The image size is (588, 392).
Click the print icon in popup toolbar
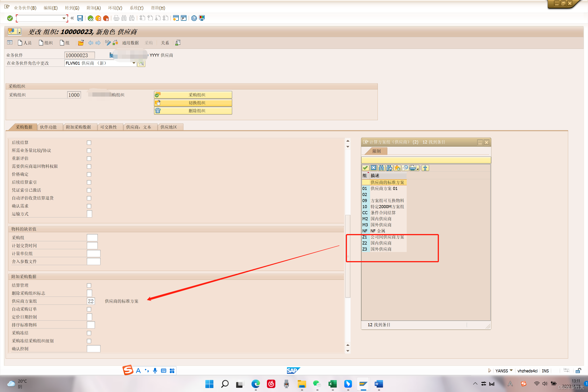point(413,168)
